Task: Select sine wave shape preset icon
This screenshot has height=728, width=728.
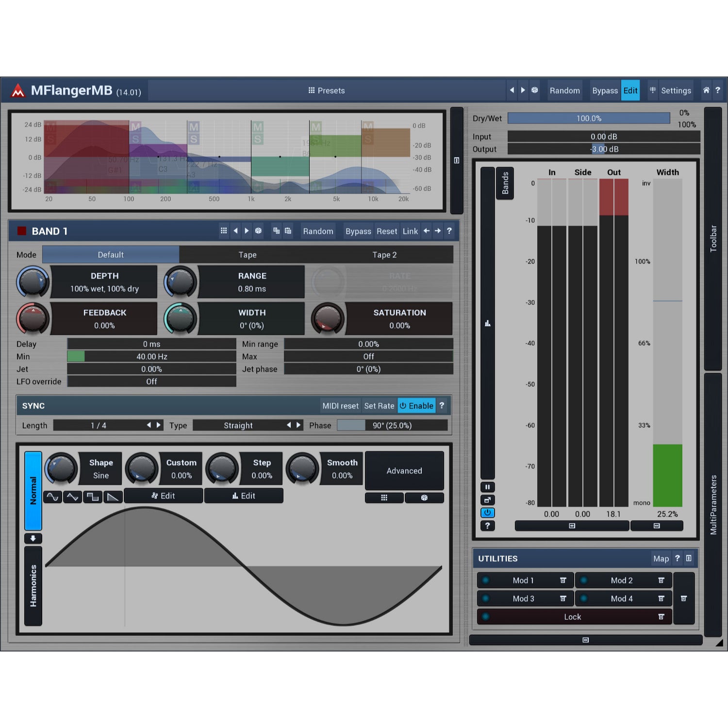Action: pyautogui.click(x=53, y=497)
